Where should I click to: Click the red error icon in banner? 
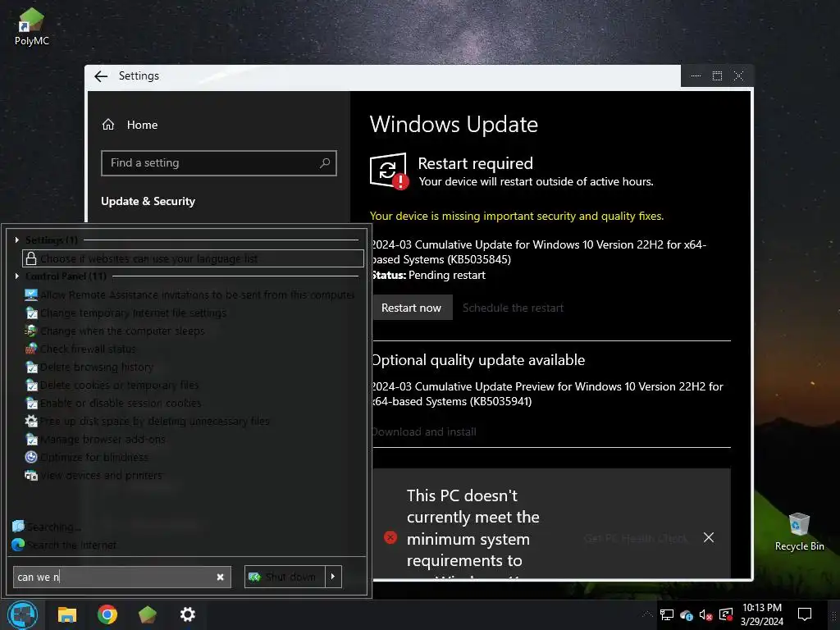click(390, 537)
